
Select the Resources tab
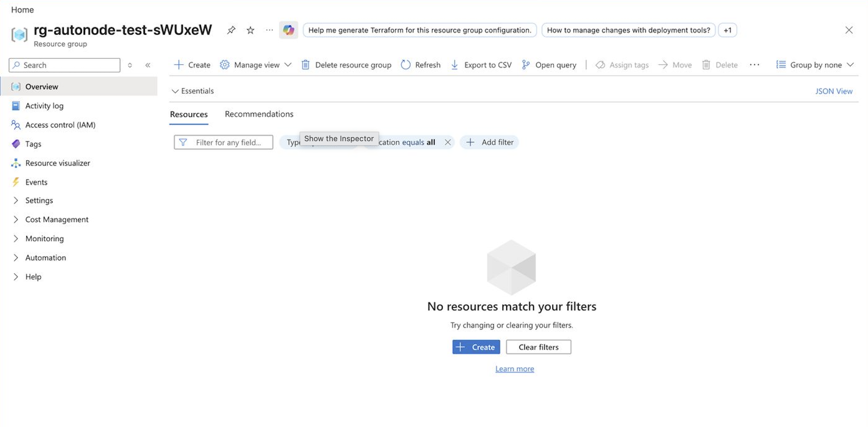(189, 114)
